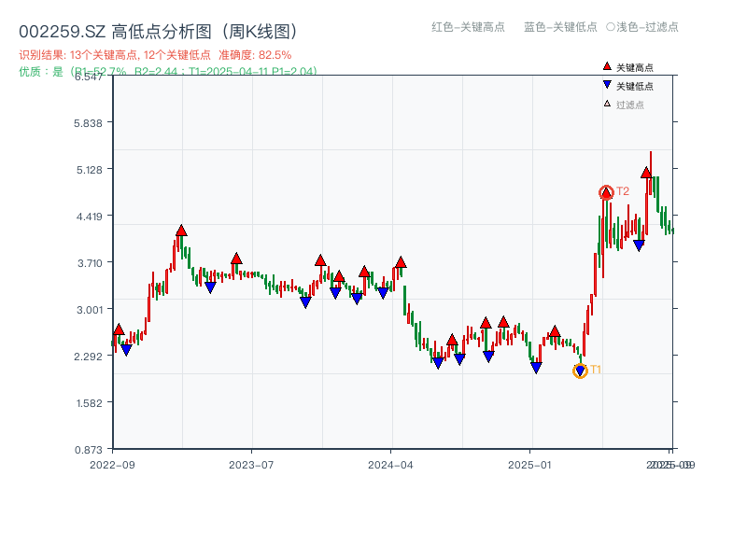This screenshot has width=747, height=560.
Task: Click the 2023-07 x-axis date label
Action: [251, 465]
